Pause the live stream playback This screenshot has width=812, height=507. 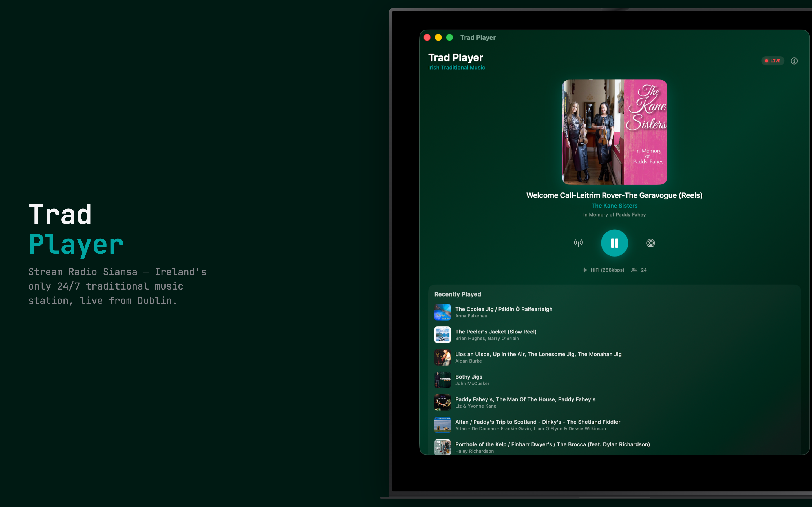pyautogui.click(x=614, y=243)
